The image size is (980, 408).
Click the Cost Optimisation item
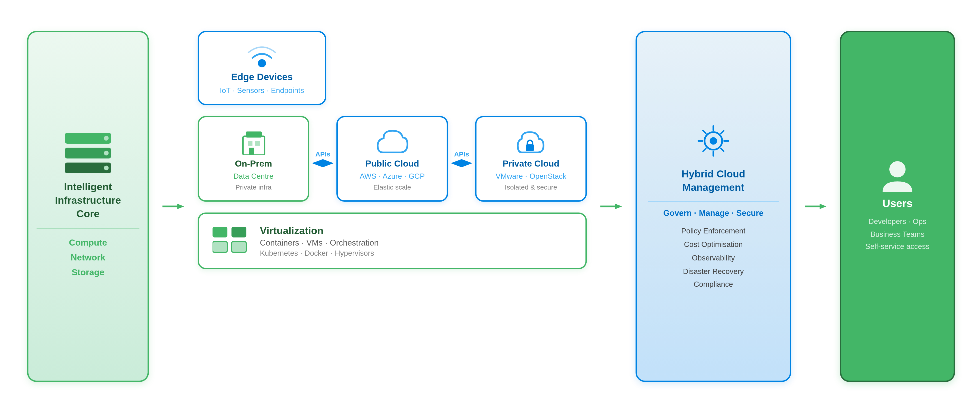click(x=713, y=245)
